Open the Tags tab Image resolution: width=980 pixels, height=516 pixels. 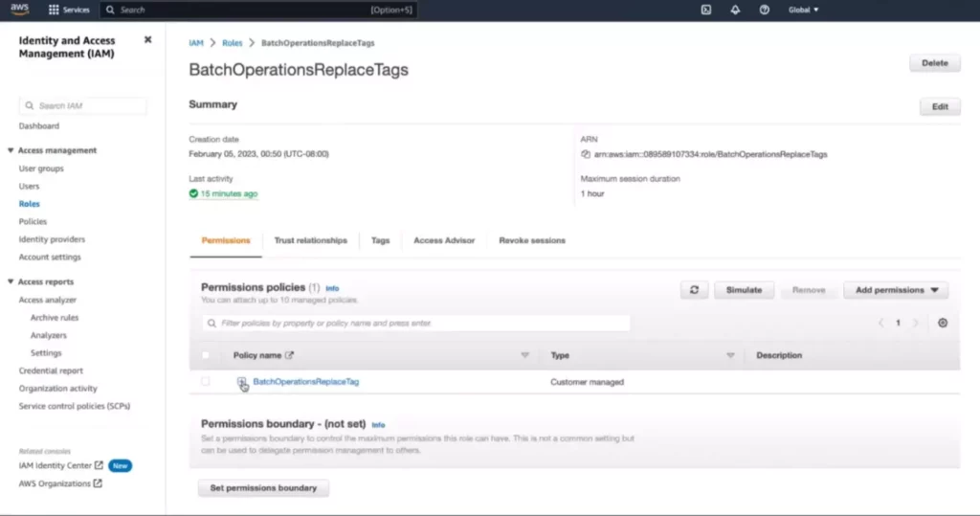tap(380, 241)
